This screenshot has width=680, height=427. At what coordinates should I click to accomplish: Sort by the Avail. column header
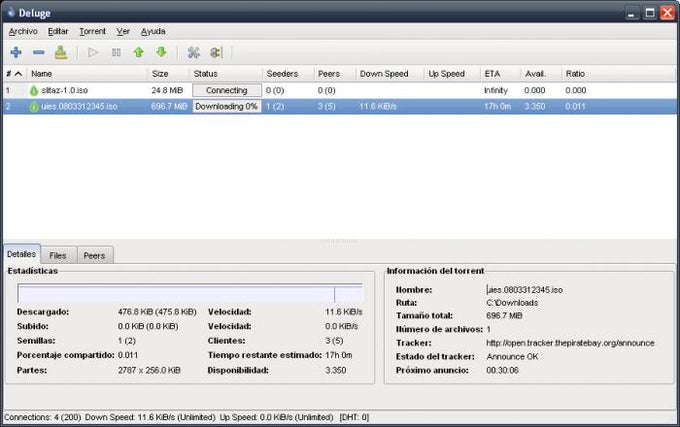pyautogui.click(x=541, y=74)
